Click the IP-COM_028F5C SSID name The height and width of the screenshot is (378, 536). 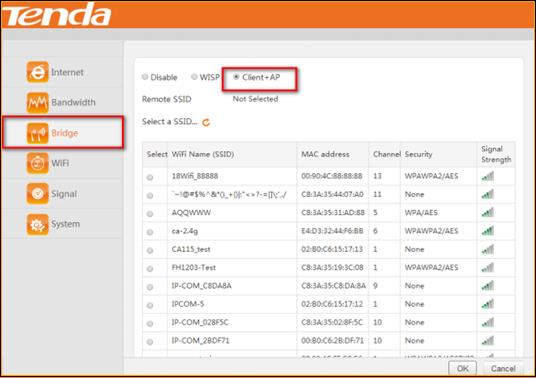click(200, 322)
